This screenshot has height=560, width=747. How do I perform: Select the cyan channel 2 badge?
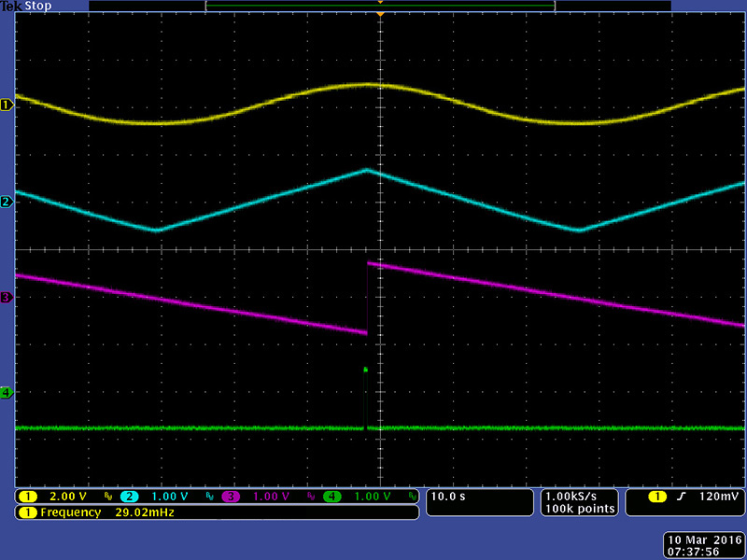(128, 497)
